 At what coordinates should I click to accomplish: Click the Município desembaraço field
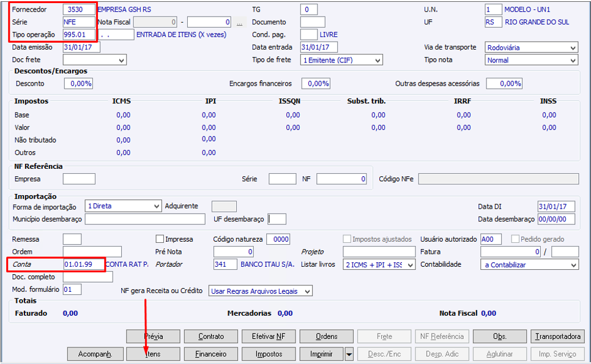coord(145,219)
